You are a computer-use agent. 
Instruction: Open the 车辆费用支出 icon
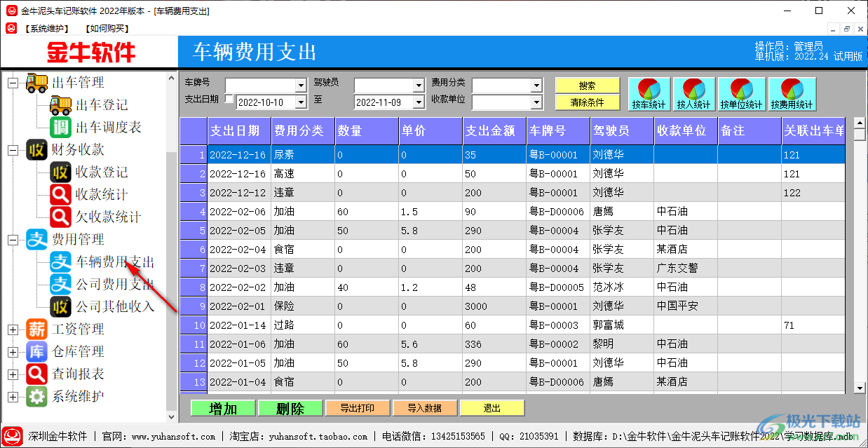coord(61,262)
